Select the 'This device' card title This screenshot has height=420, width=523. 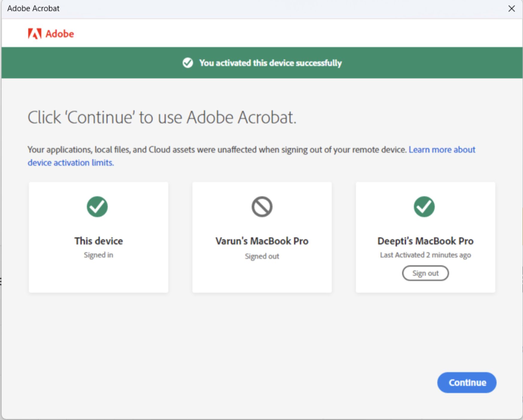coord(99,241)
